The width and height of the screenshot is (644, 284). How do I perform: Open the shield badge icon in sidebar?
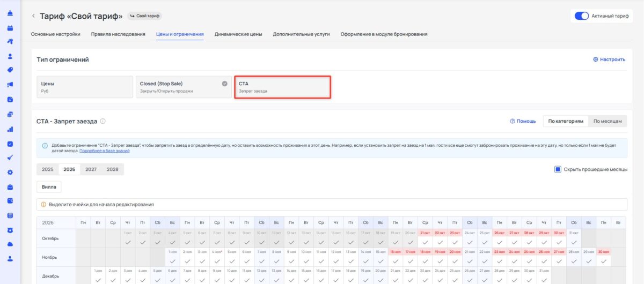[x=10, y=230]
